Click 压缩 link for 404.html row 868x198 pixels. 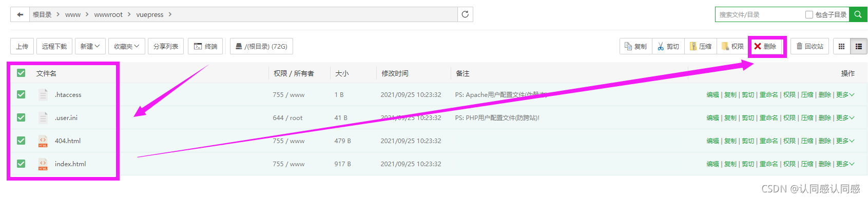tap(807, 141)
